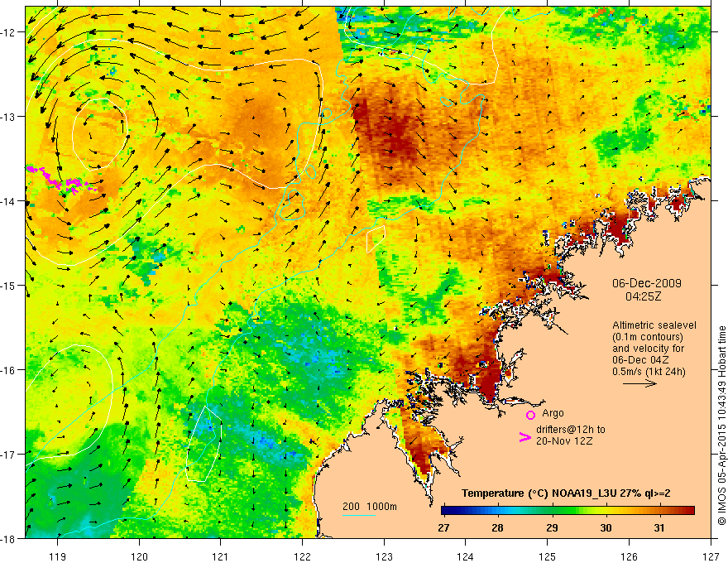The image size is (728, 563).
Task: Click the latitude axis label -14
Action: click(8, 201)
